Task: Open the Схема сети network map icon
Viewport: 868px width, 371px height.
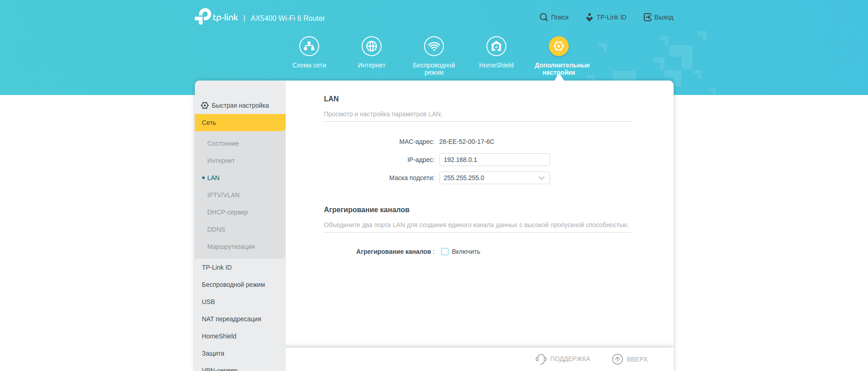Action: coord(309,46)
